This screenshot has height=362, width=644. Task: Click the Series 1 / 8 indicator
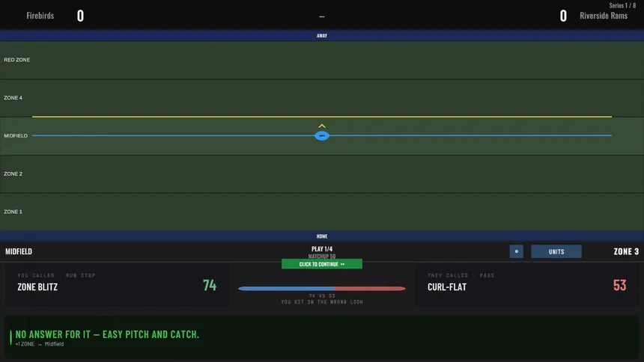pos(622,5)
